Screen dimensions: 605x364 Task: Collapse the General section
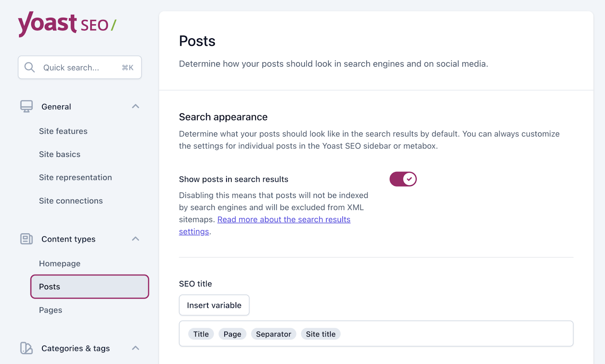(135, 106)
